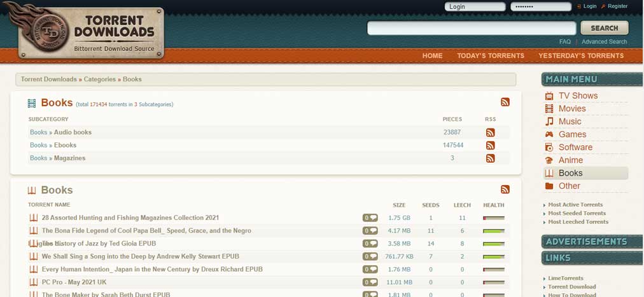
Task: Open comments for The History of Jazz torrent
Action: pos(370,244)
